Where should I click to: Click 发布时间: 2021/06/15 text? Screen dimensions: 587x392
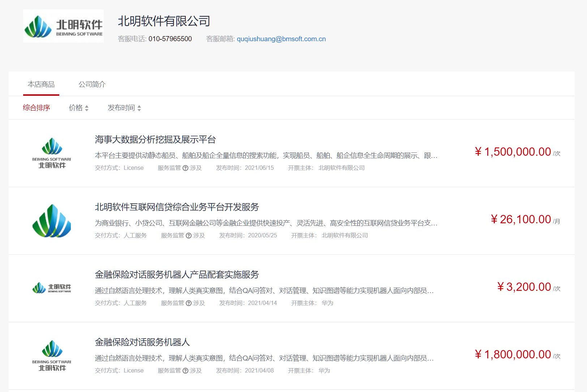[x=245, y=168]
